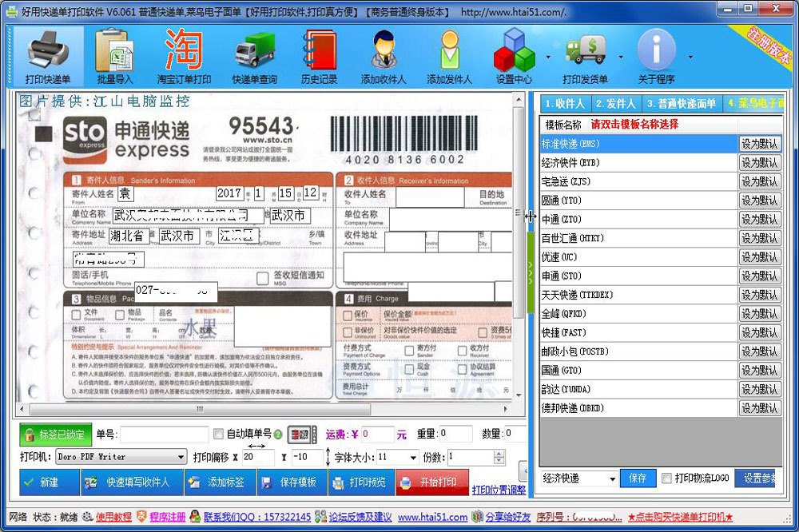Enable the 自动填单号 checkbox
799x532 pixels.
coord(218,435)
